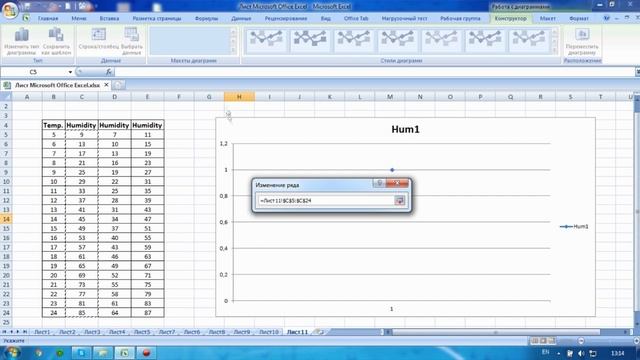Screen dimensions: 640x360
Task: Click Изменить тип диаграммы icon
Action: [x=21, y=35]
